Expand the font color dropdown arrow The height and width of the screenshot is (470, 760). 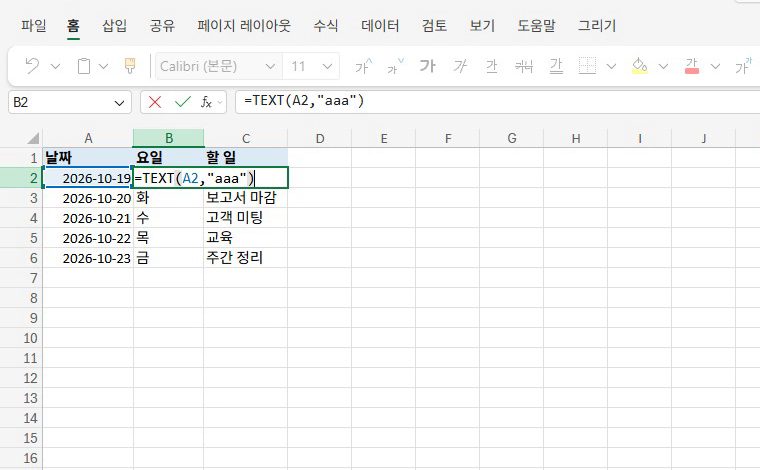click(x=715, y=66)
